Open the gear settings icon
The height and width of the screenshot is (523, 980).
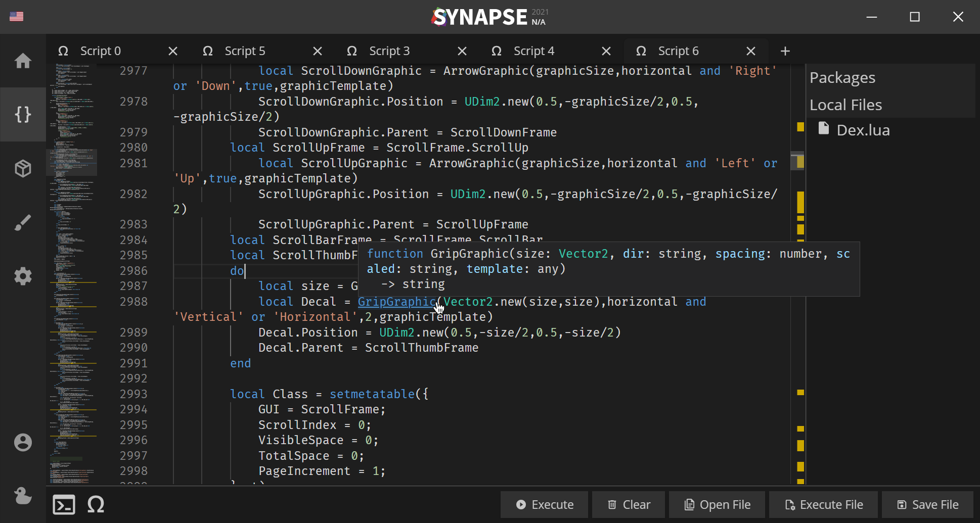(x=23, y=276)
